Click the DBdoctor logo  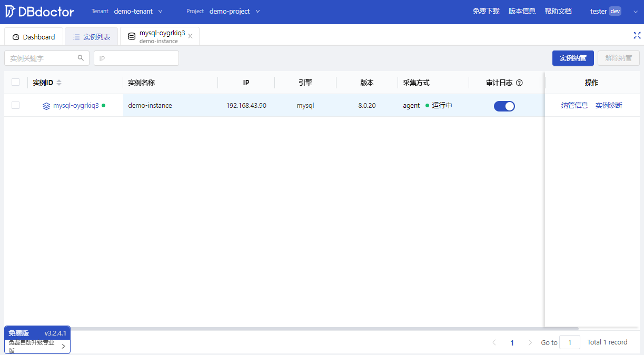(39, 12)
